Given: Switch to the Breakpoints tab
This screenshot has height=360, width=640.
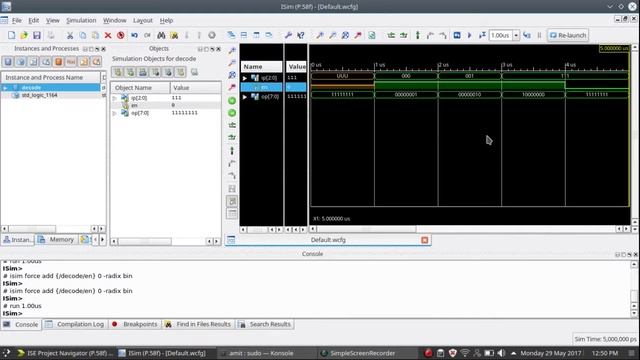Looking at the screenshot, I should click(x=135, y=324).
